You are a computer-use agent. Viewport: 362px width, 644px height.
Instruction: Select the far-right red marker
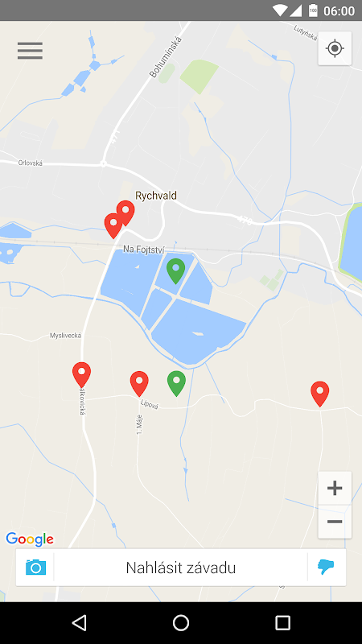pyautogui.click(x=319, y=394)
